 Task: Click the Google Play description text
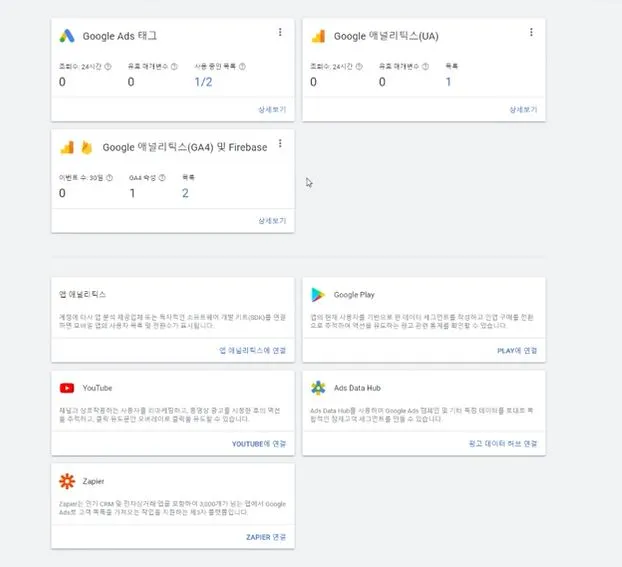(422, 321)
